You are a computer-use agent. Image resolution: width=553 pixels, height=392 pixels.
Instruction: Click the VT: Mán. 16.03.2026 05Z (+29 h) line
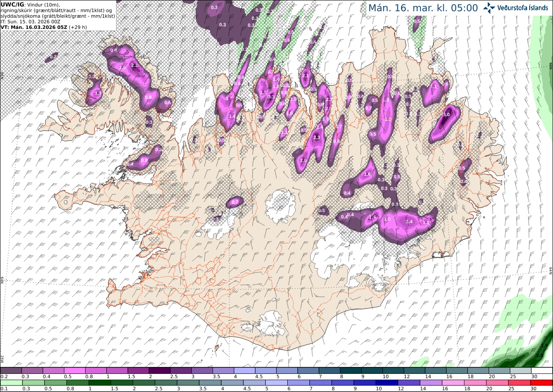44,27
